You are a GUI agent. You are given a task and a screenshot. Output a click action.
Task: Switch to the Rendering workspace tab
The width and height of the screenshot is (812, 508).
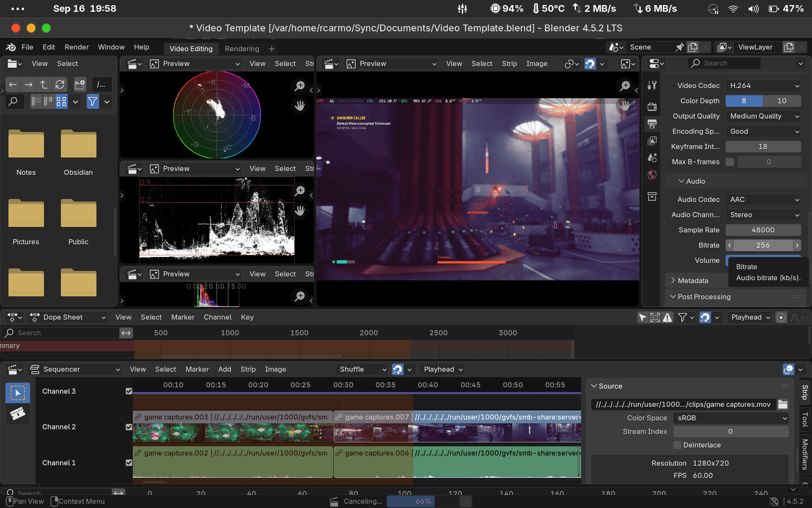coord(242,49)
